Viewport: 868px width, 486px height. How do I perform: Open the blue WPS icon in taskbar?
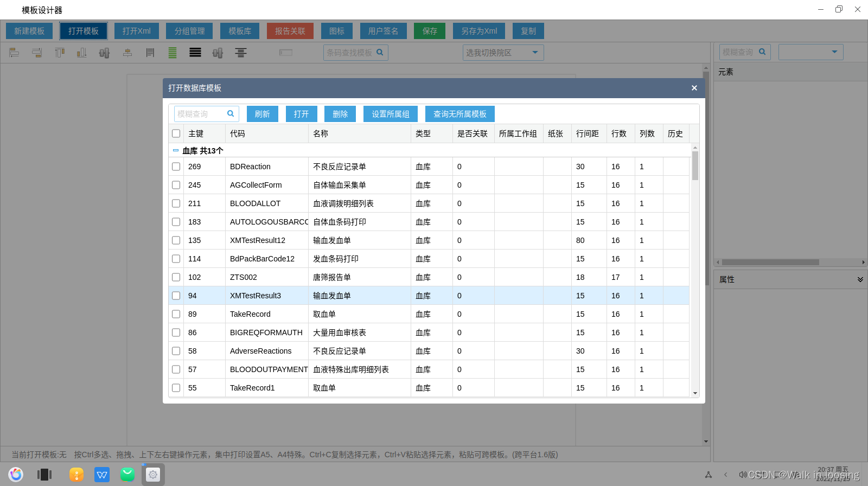[x=102, y=475]
